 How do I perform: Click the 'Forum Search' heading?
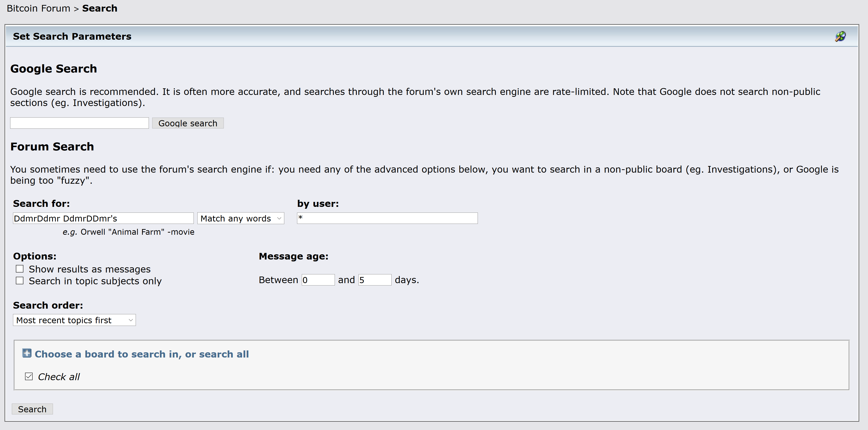click(x=52, y=146)
